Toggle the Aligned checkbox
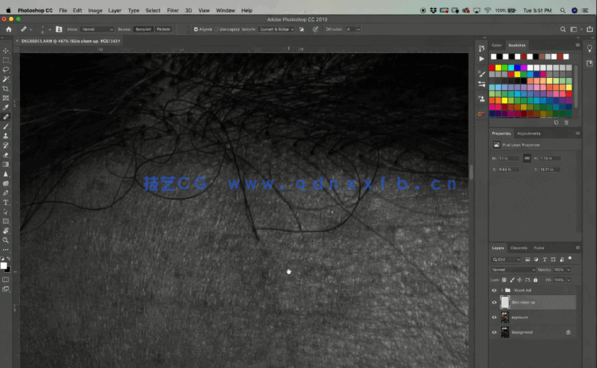 196,29
